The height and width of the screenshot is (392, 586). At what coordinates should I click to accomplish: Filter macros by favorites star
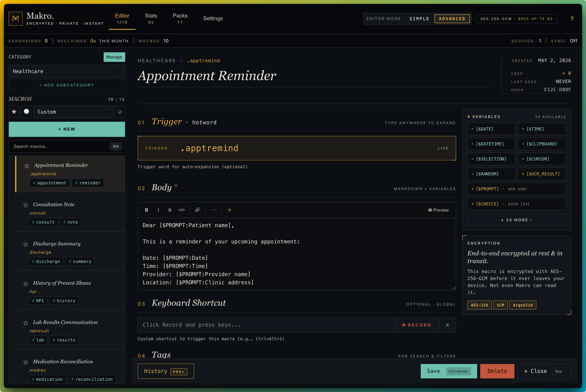(14, 112)
